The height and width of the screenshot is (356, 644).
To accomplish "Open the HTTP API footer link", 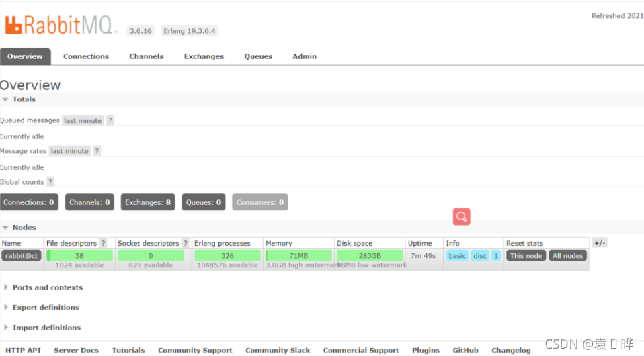I will (23, 350).
